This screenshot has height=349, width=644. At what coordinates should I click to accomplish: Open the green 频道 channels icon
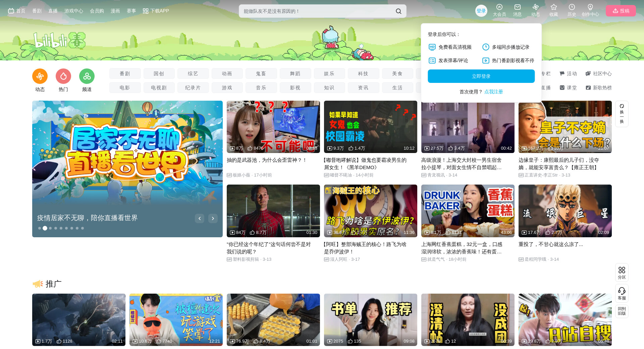point(87,77)
